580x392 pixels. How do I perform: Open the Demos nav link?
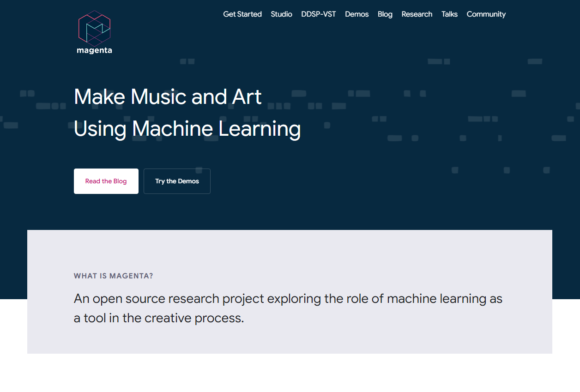(x=357, y=14)
